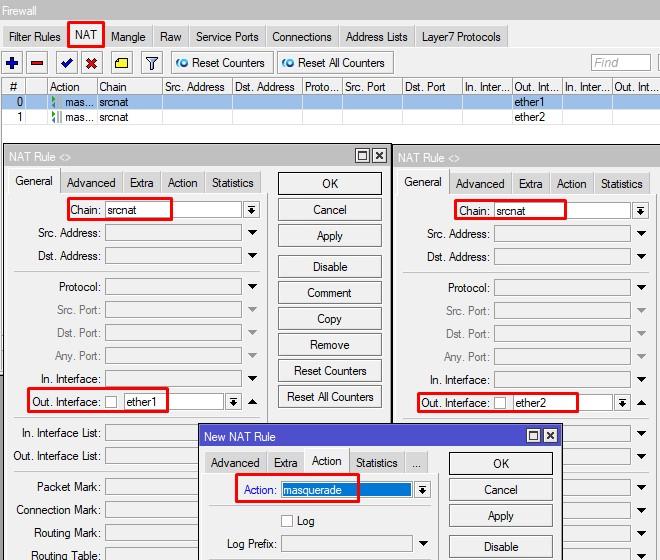The image size is (660, 560).
Task: Enable the Log checkbox
Action: pos(287,521)
